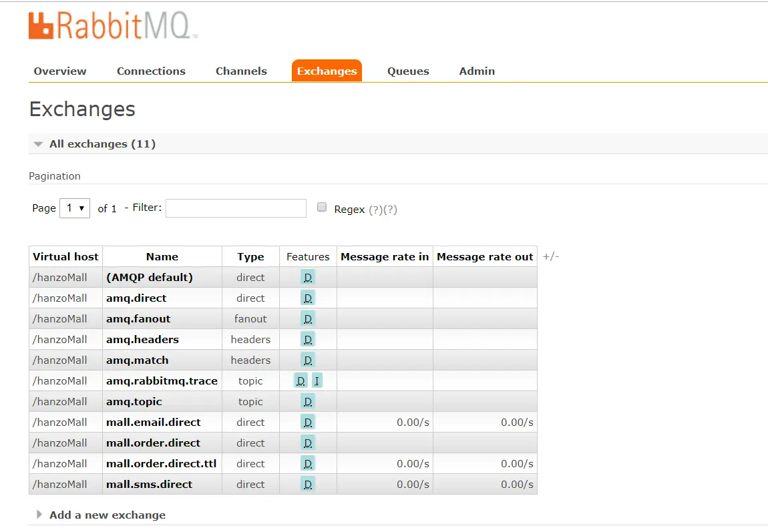Open the mall.order.direct.ttl exchange
The height and width of the screenshot is (532, 768).
click(x=161, y=463)
